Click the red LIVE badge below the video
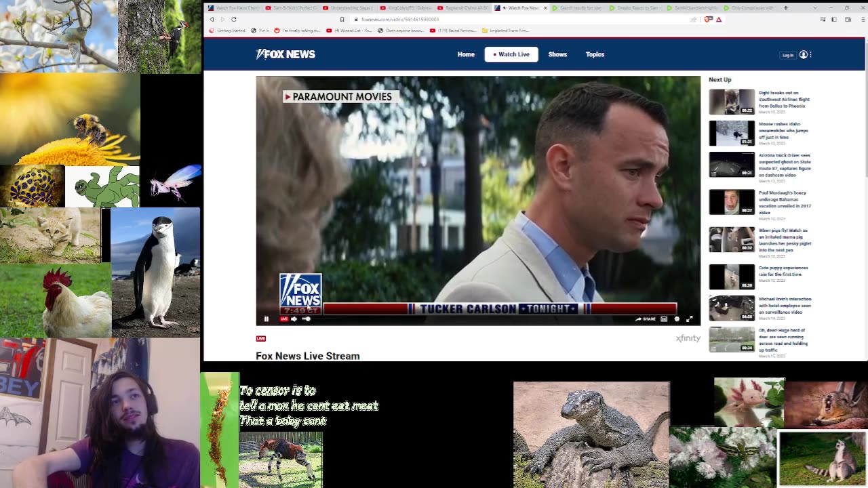 point(261,338)
